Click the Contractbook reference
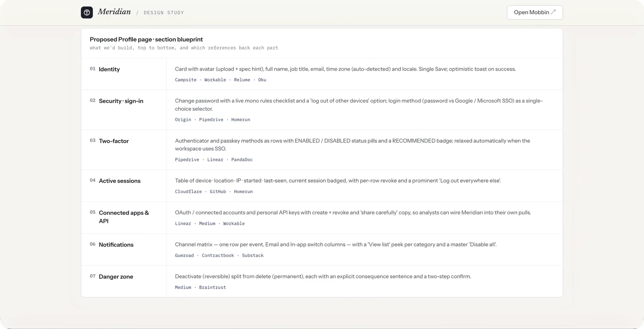This screenshot has height=329, width=644. point(218,256)
